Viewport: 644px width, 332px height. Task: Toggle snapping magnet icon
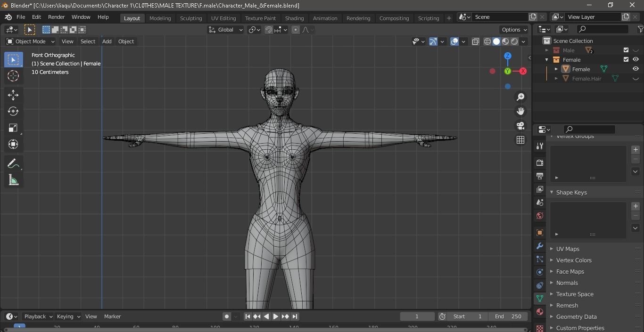(269, 30)
